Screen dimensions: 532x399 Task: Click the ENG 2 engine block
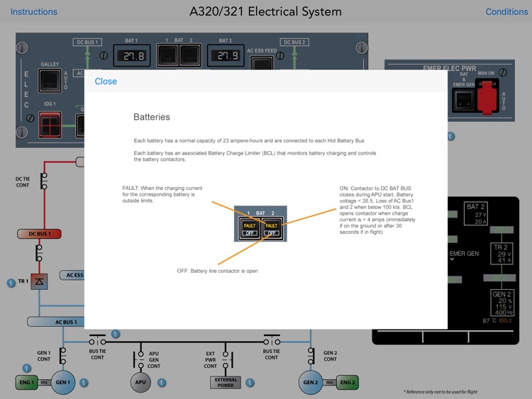(x=348, y=383)
